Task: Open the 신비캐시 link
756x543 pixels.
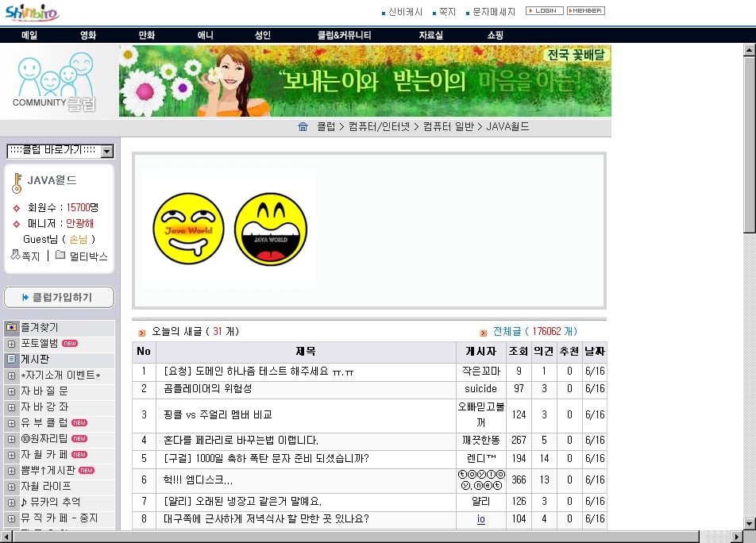Action: 405,12
